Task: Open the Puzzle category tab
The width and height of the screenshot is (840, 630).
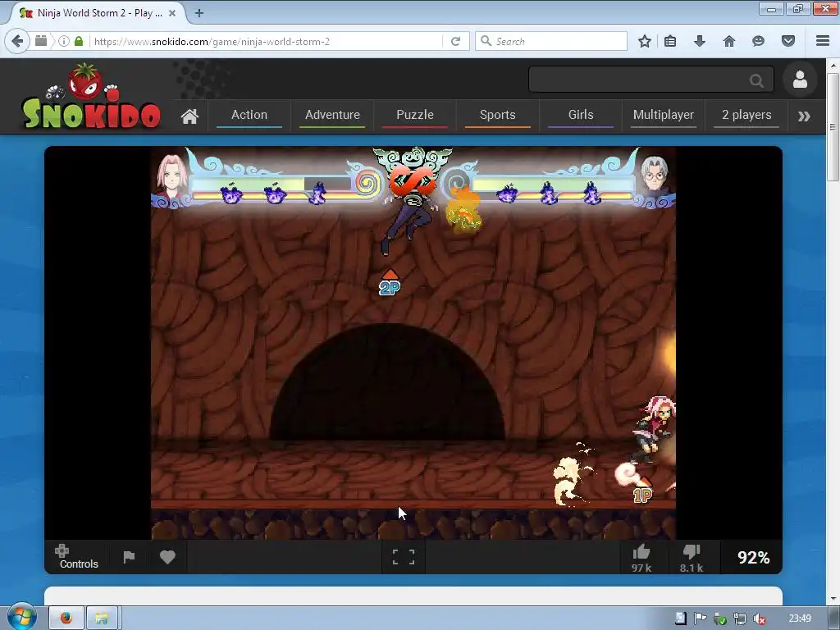Action: coord(414,115)
